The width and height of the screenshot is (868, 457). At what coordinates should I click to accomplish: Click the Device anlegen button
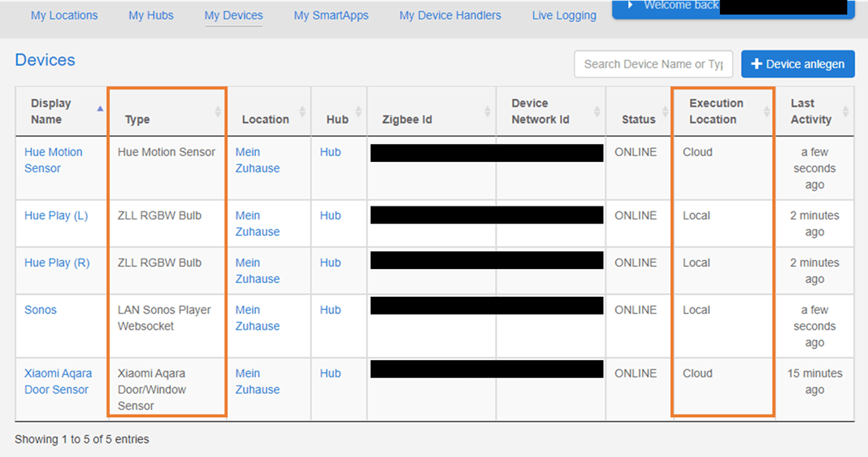coord(797,64)
